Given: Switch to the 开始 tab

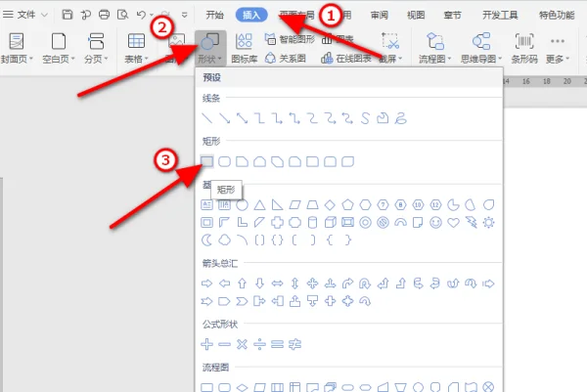Looking at the screenshot, I should pos(214,15).
